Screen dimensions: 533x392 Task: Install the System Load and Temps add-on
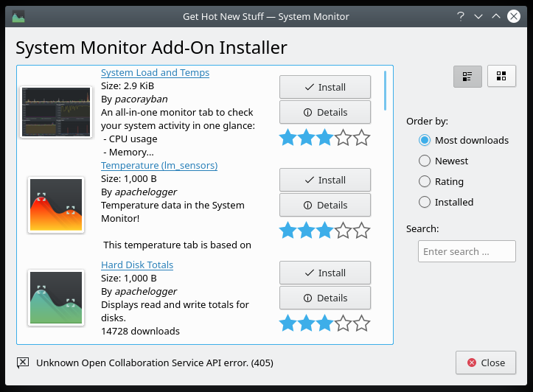coord(324,87)
